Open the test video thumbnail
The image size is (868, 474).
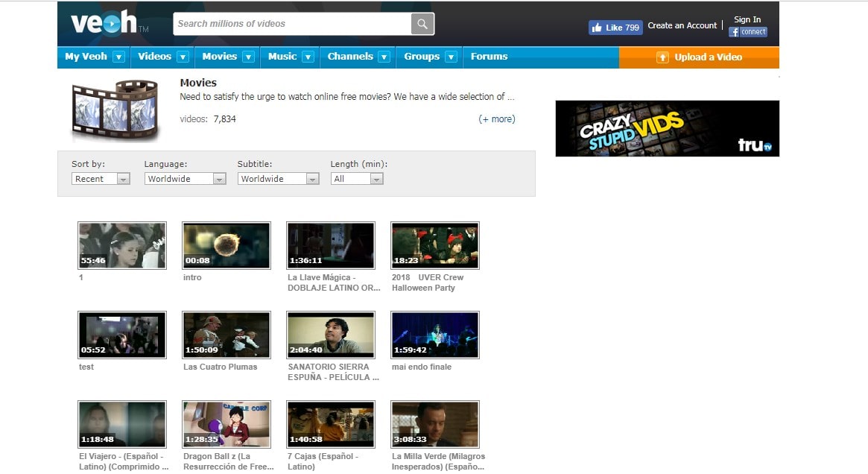[x=122, y=335]
